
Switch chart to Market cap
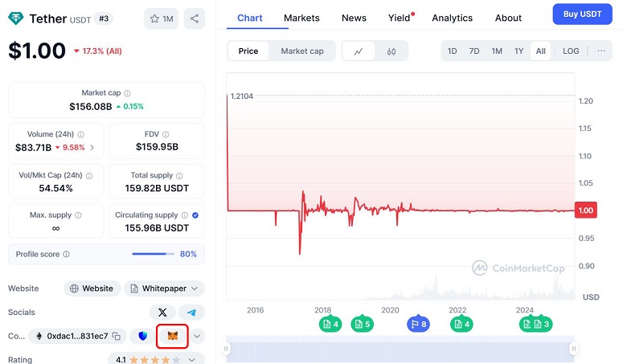(302, 51)
